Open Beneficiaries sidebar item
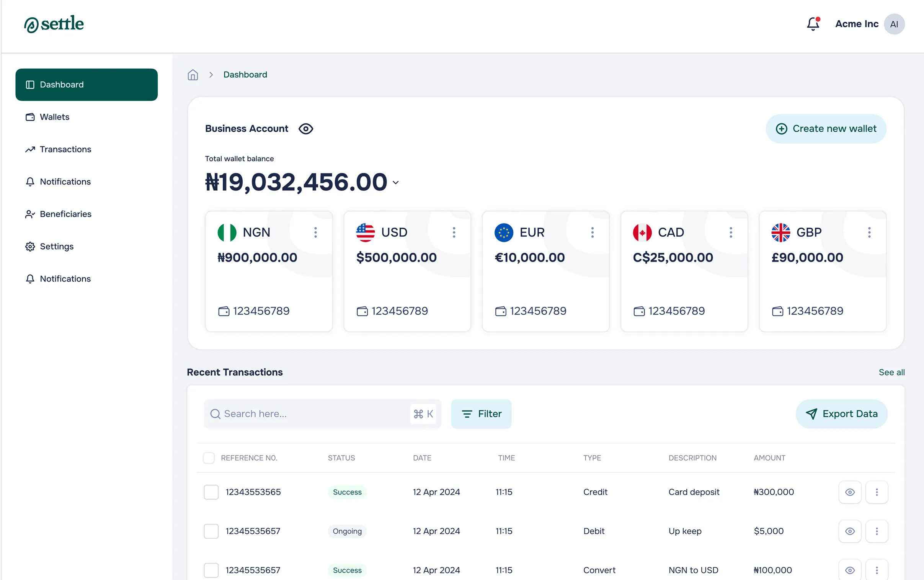 (65, 214)
